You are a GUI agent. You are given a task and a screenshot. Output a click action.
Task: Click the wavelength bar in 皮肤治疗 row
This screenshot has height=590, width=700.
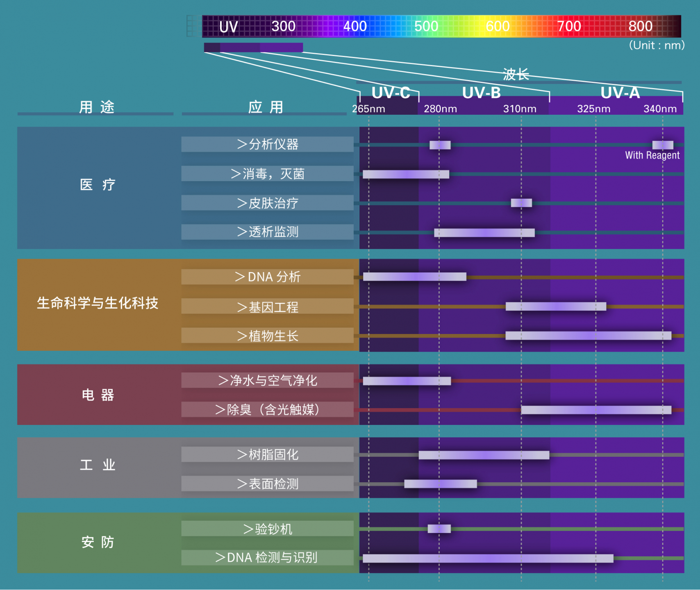(x=521, y=203)
